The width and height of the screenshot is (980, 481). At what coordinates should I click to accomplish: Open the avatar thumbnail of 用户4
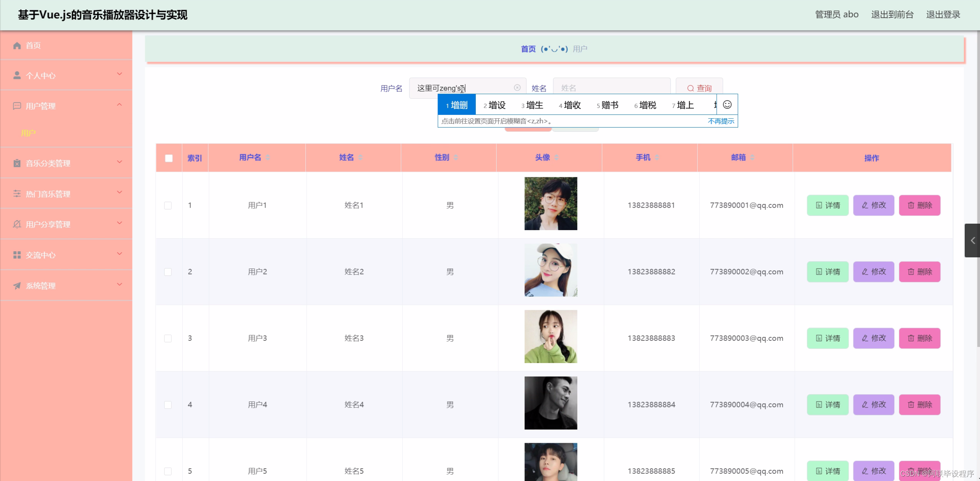click(x=551, y=403)
